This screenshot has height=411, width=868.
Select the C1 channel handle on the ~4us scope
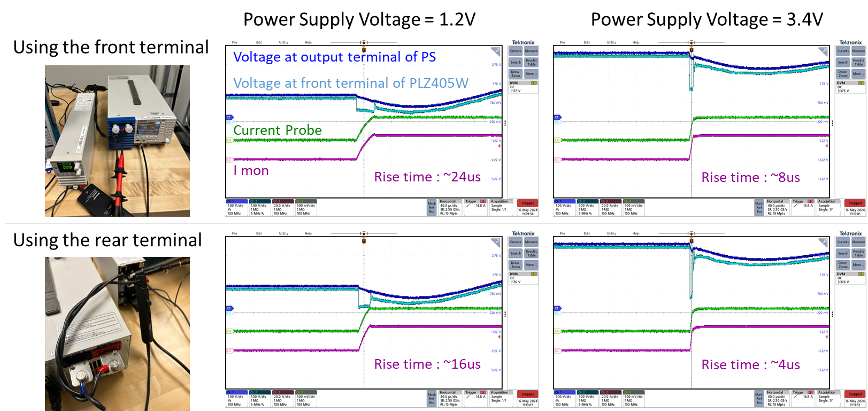coord(557,308)
